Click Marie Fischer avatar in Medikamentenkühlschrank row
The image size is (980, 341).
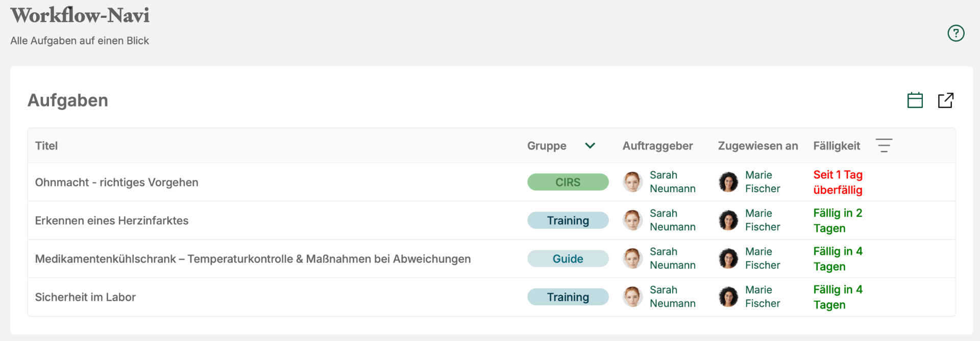(x=728, y=258)
